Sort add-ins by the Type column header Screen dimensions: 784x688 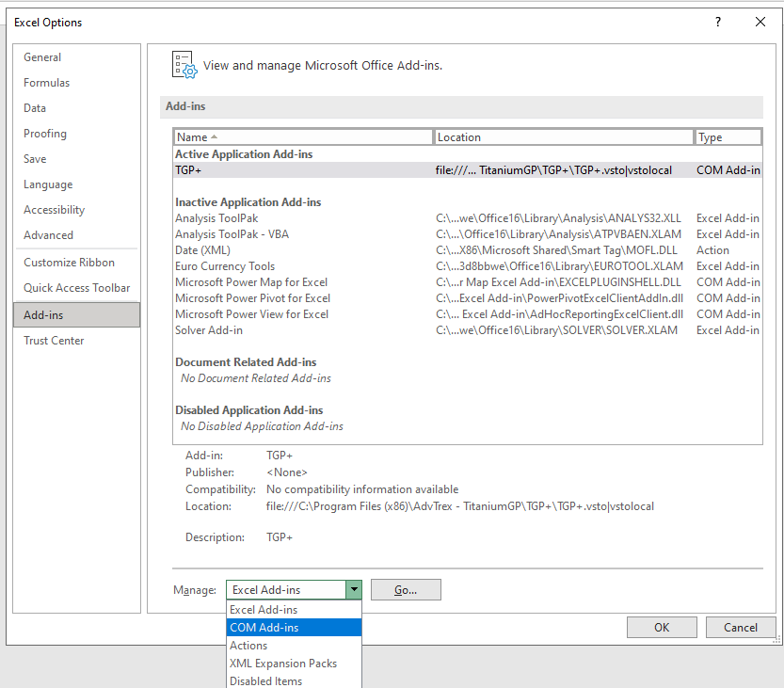point(728,137)
